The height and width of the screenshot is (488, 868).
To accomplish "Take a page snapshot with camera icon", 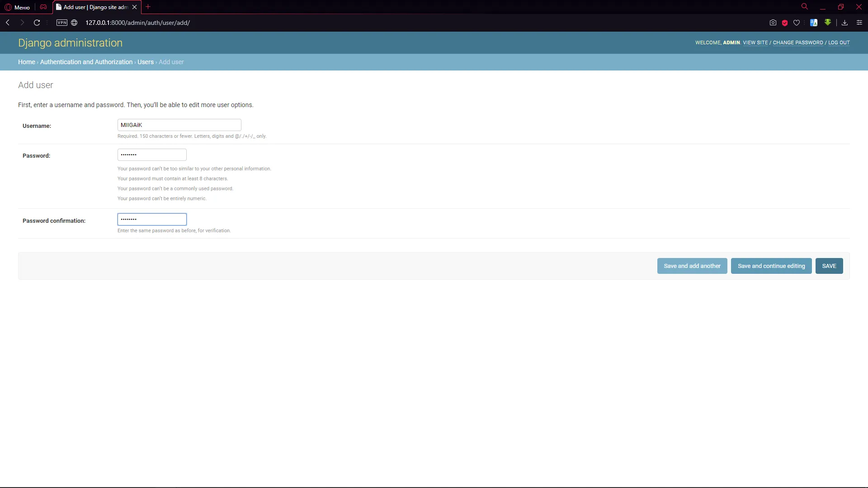I will [x=773, y=23].
